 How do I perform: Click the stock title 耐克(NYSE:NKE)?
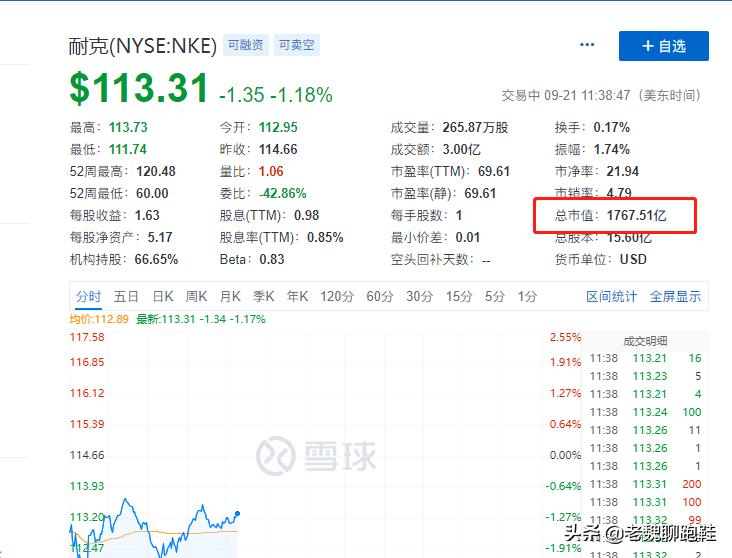pyautogui.click(x=142, y=46)
